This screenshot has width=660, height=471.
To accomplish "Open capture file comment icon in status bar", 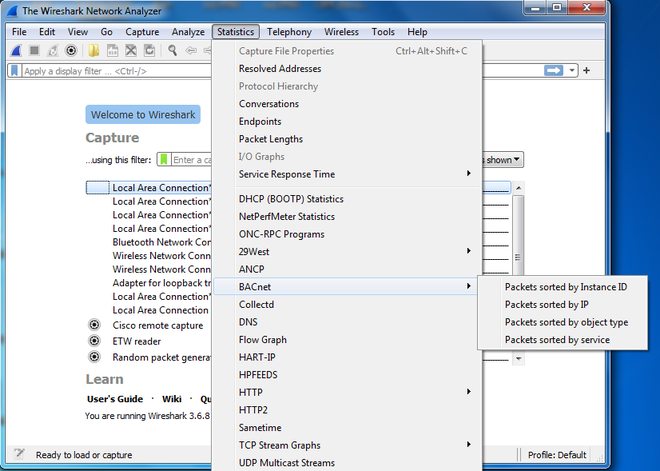I will click(x=19, y=454).
